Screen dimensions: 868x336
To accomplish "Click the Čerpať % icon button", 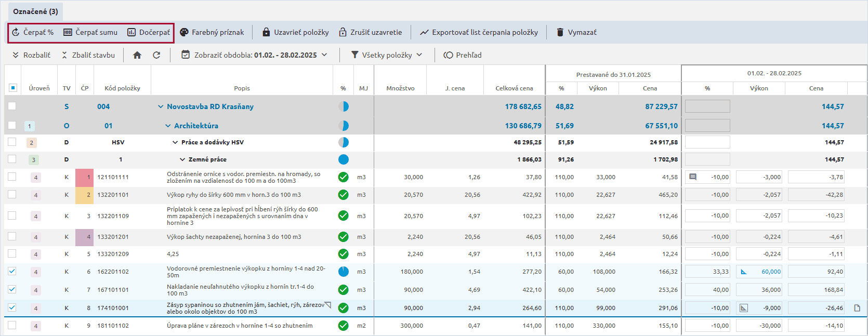I will coord(16,32).
